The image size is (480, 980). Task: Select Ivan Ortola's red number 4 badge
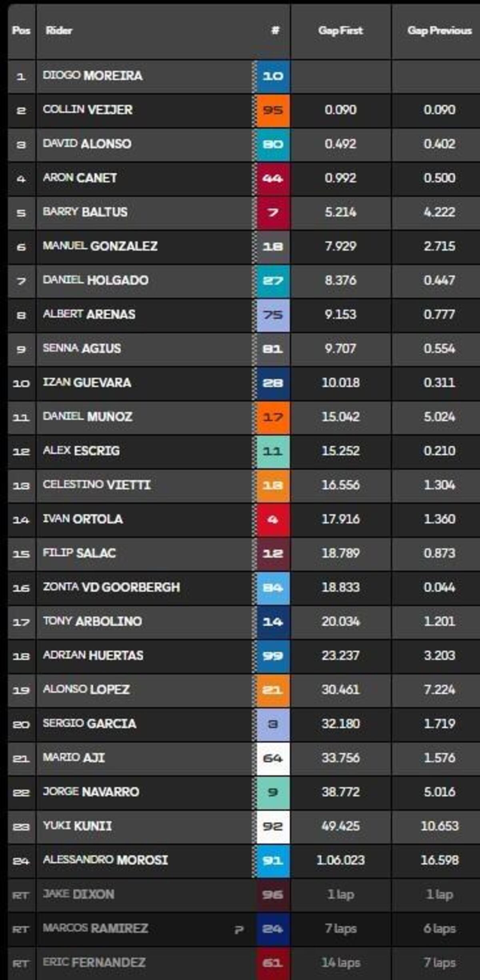pos(273,519)
